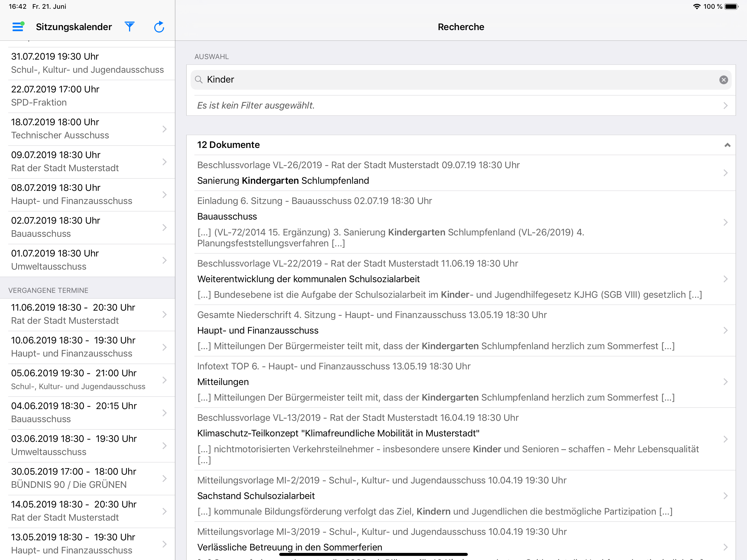Tap the refresh calendar icon
Viewport: 747px width, 560px height.
159,27
